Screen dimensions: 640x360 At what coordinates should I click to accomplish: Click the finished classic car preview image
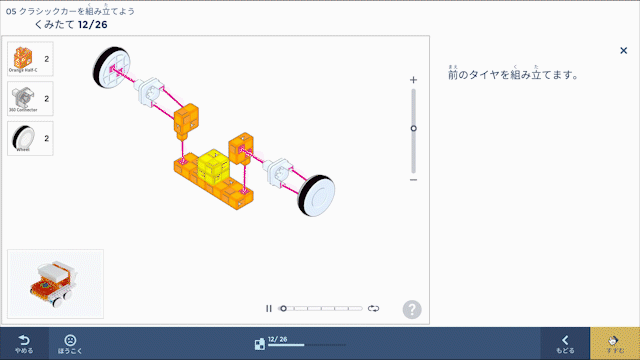pos(56,284)
